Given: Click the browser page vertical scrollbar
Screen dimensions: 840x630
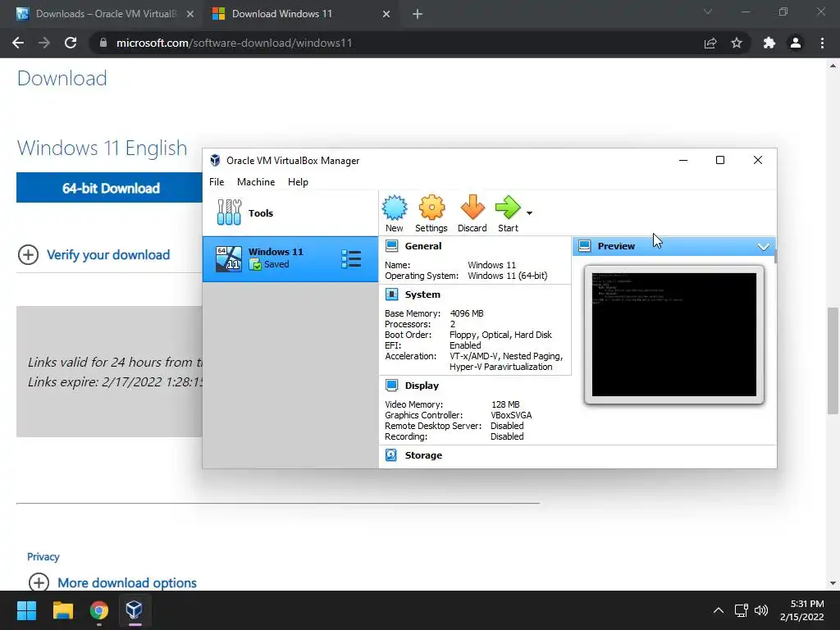Looking at the screenshot, I should coord(833,361).
